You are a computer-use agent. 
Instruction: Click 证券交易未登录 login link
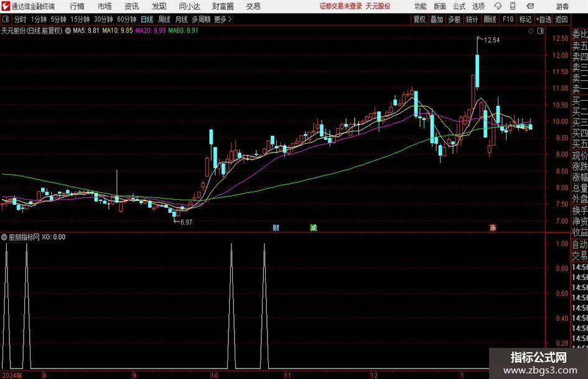click(x=341, y=6)
